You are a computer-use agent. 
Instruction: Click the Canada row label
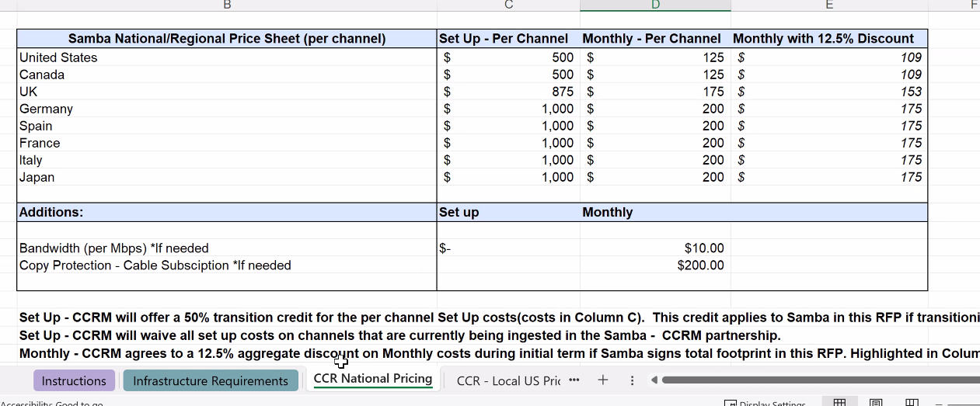coord(227,75)
